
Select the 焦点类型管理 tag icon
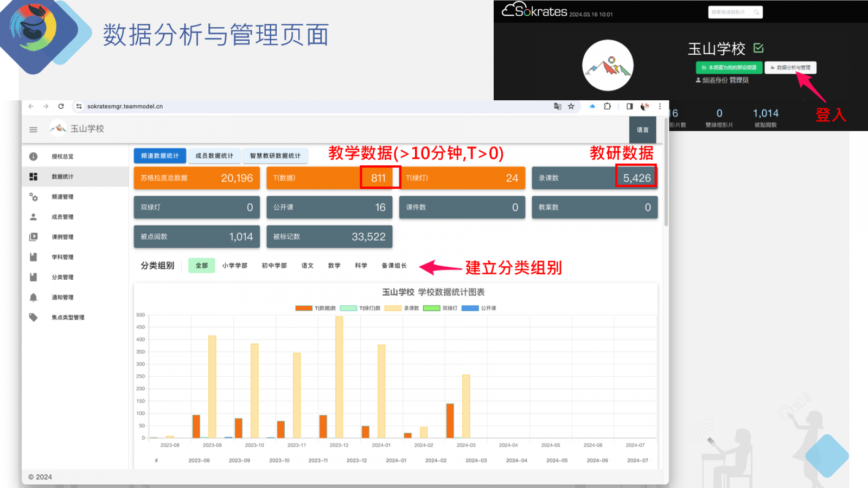[x=34, y=317]
